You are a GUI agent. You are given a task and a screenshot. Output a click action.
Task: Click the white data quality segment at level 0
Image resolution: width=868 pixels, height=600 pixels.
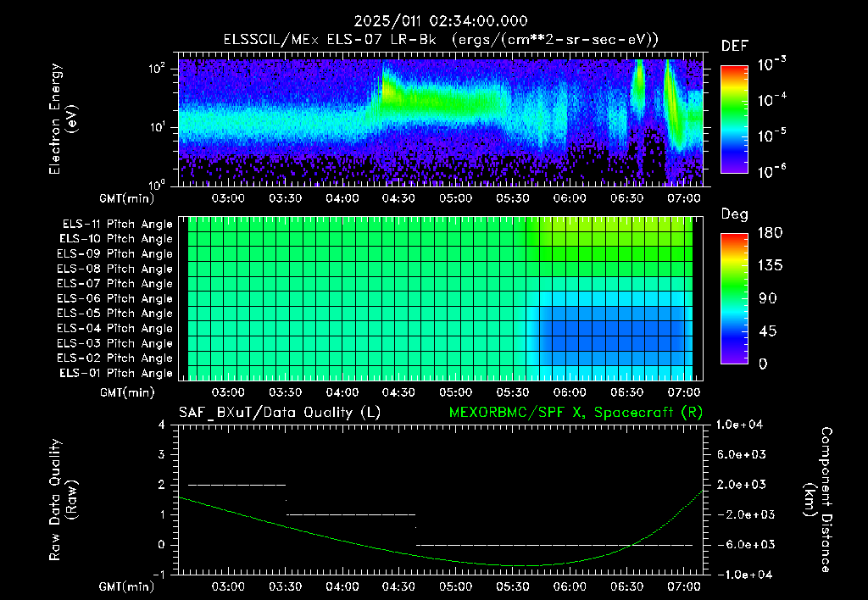point(554,545)
